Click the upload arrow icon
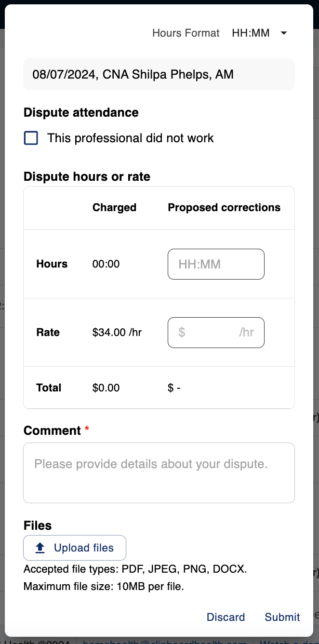 click(40, 548)
